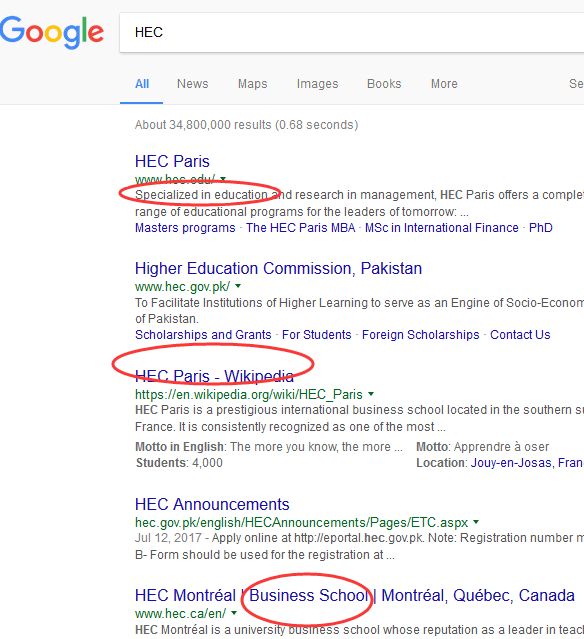Select the All tab
This screenshot has height=639, width=584.
click(142, 84)
